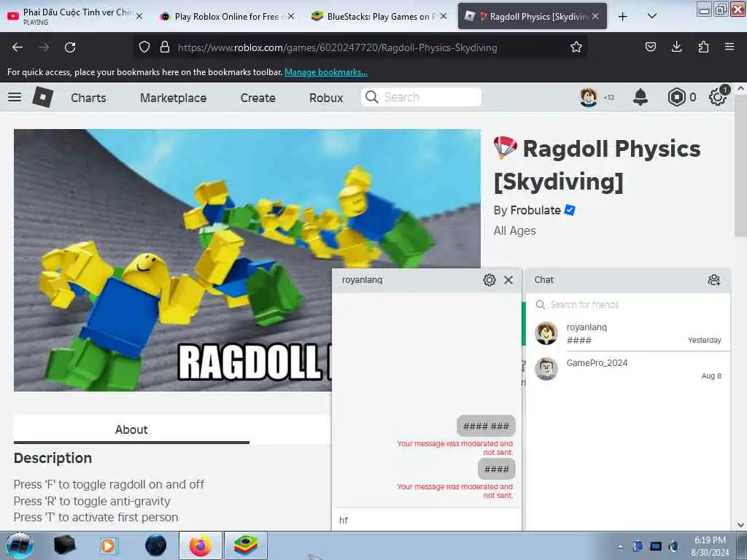
Task: Open a new browser tab
Action: [623, 17]
